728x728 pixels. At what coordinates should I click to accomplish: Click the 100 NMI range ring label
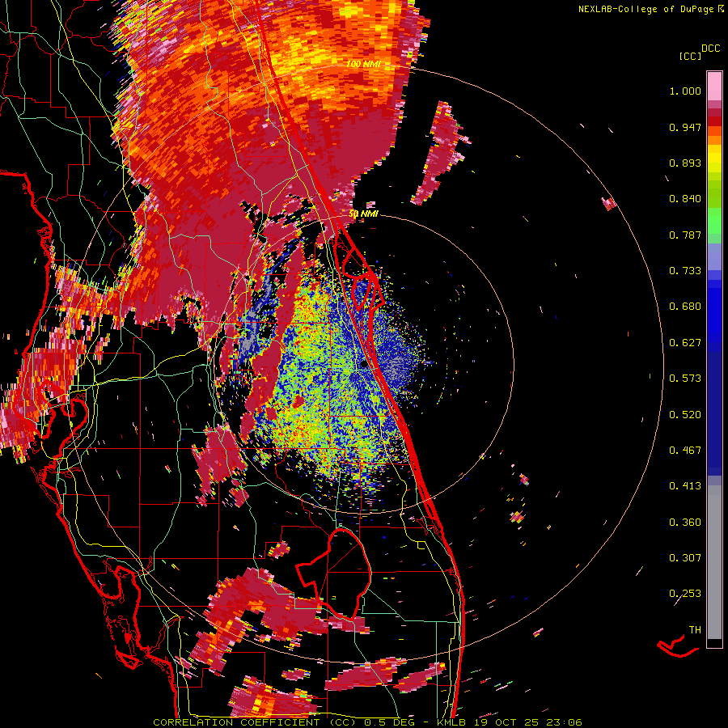coord(363,64)
